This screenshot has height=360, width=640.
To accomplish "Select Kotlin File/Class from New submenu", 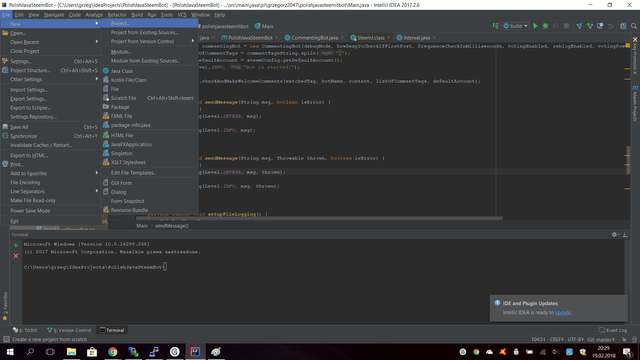I will [150, 80].
